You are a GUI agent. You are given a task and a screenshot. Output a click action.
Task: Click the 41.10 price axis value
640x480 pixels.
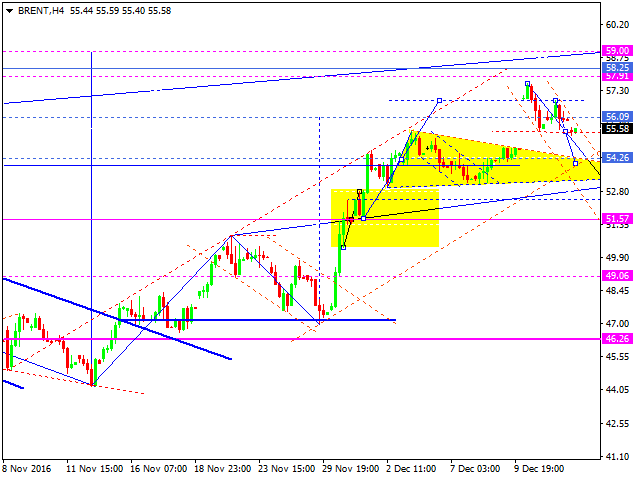click(x=617, y=457)
